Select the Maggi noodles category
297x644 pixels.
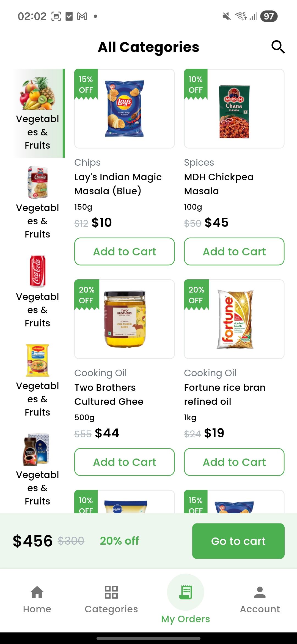click(x=37, y=360)
